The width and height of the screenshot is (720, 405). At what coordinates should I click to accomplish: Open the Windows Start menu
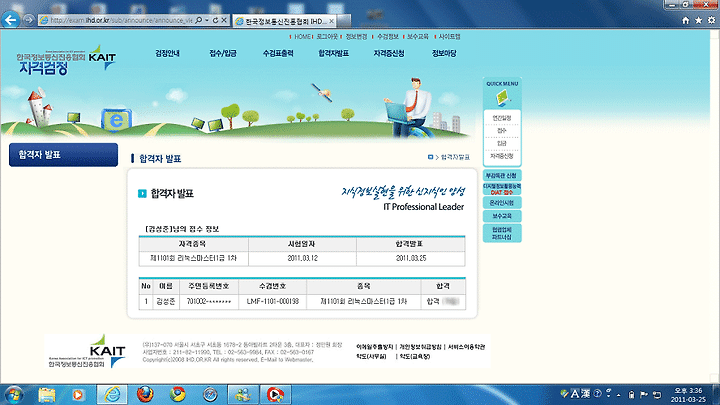pyautogui.click(x=13, y=394)
